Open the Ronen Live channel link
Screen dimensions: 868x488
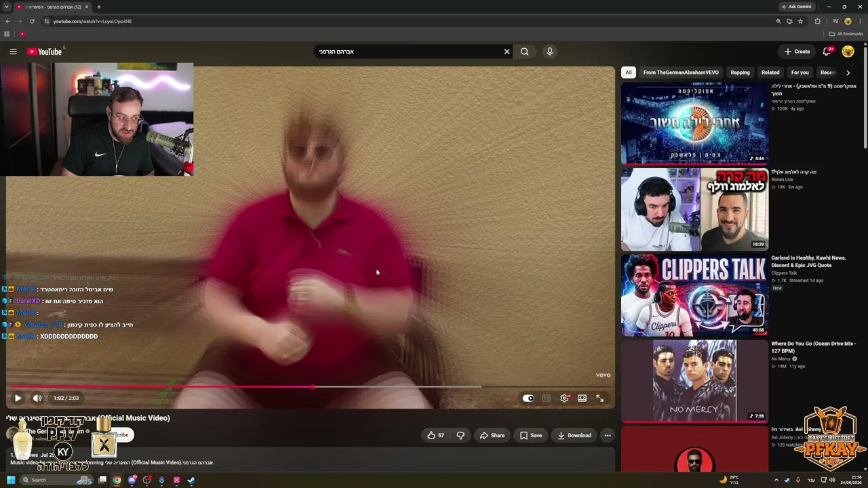tap(782, 180)
